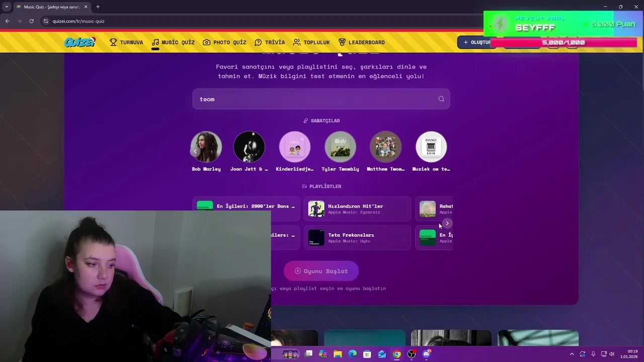Open the Turnuva page

pyautogui.click(x=126, y=42)
